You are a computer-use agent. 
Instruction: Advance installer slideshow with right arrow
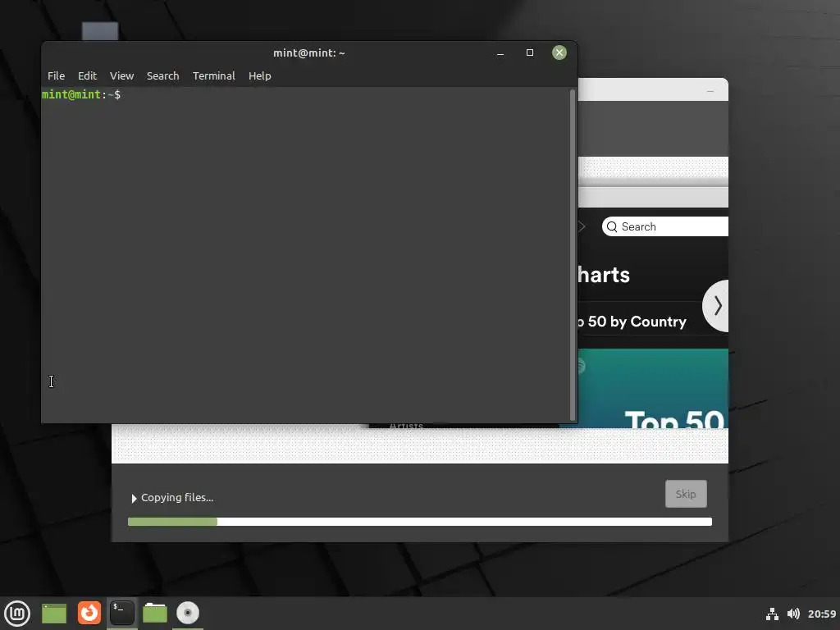click(717, 306)
